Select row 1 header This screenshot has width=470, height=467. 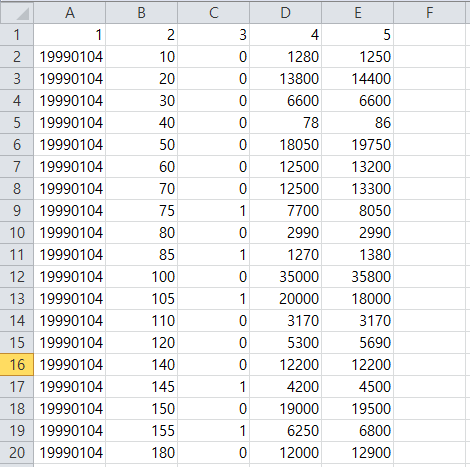pos(17,35)
